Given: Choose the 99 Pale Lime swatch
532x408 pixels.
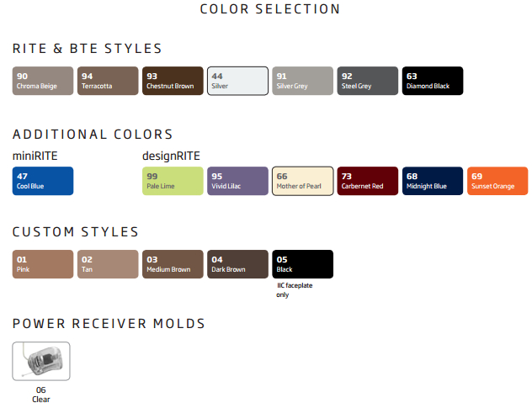Looking at the screenshot, I should tap(173, 181).
